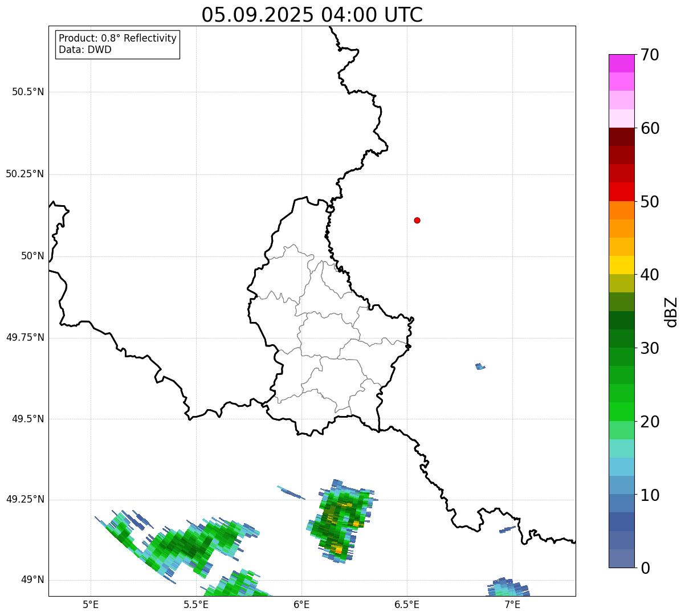Viewport: 685px width, 616px height.
Task: Click the 'Data: DWD' label
Action: tap(85, 50)
